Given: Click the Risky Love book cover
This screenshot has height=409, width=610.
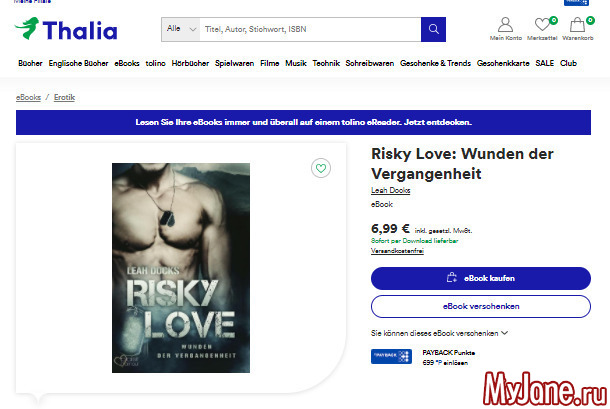Looking at the screenshot, I should click(181, 268).
